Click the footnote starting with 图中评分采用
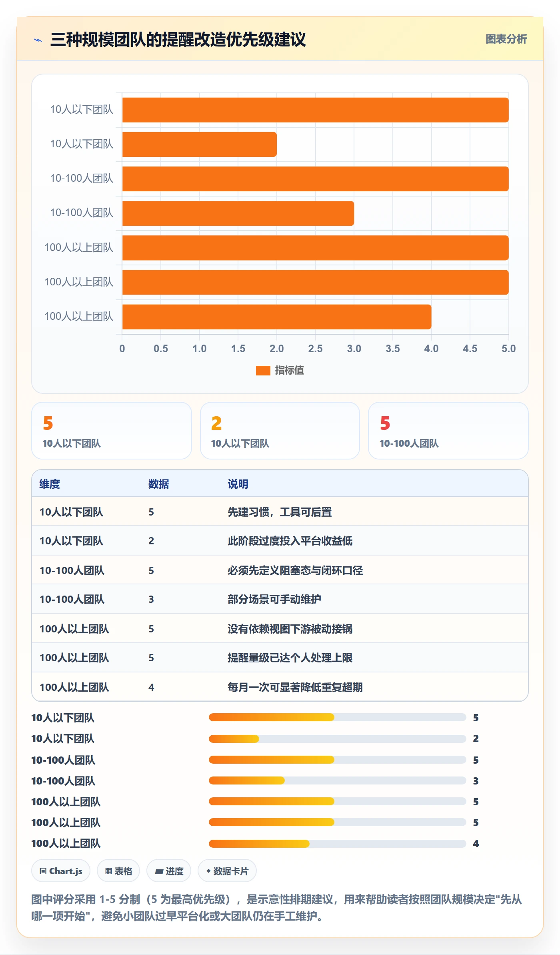560x955 pixels. point(277,907)
